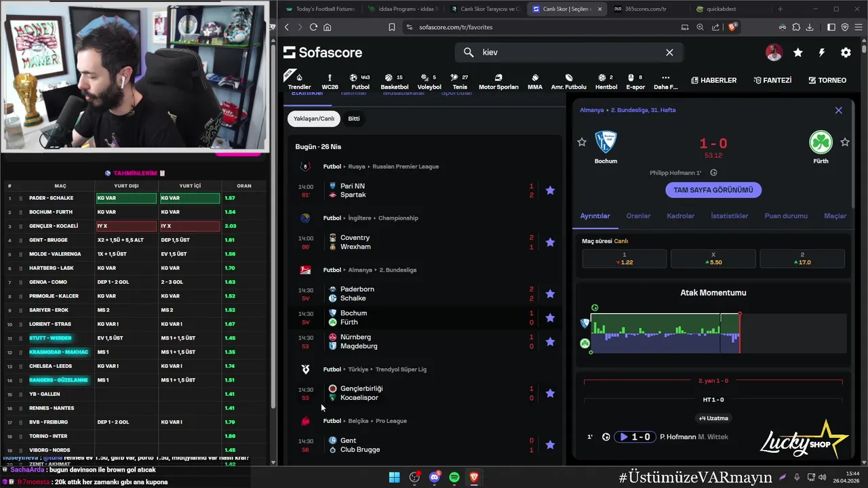868x488 pixels.
Task: Open the Amr. Futbolu category
Action: click(x=568, y=81)
